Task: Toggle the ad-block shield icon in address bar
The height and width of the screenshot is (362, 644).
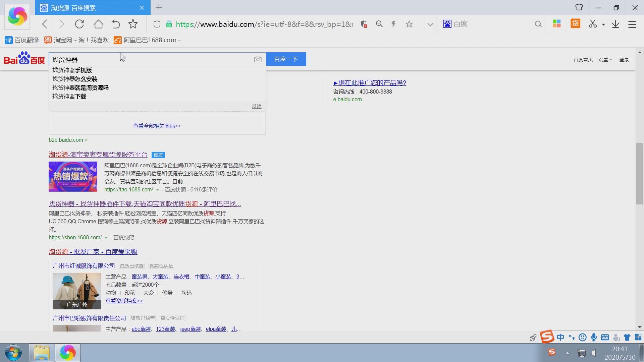Action: 364,24
